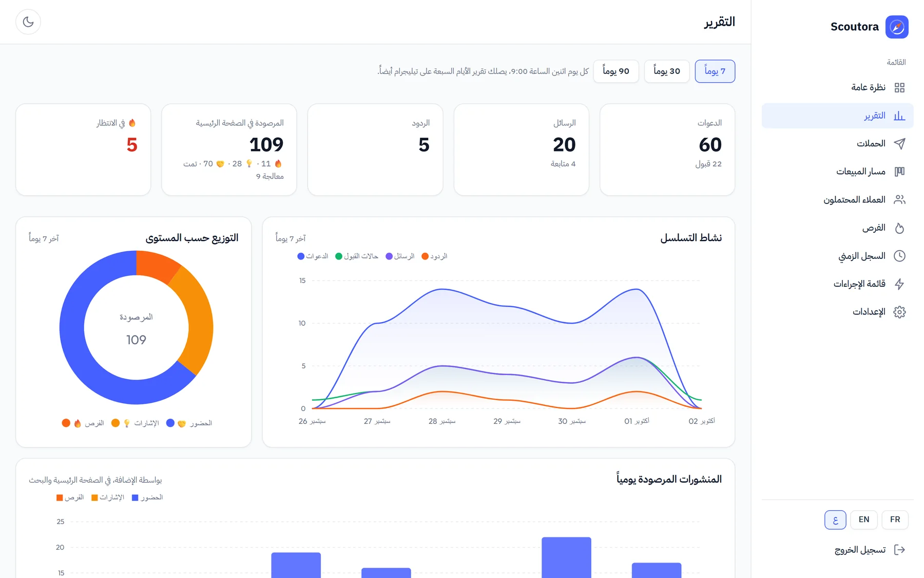Toggle الفرص legend in bar chart
924x578 pixels.
(x=70, y=498)
